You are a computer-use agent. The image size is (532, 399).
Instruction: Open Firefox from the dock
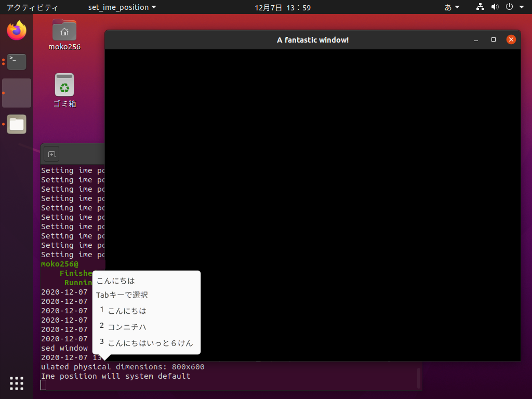coord(16,31)
